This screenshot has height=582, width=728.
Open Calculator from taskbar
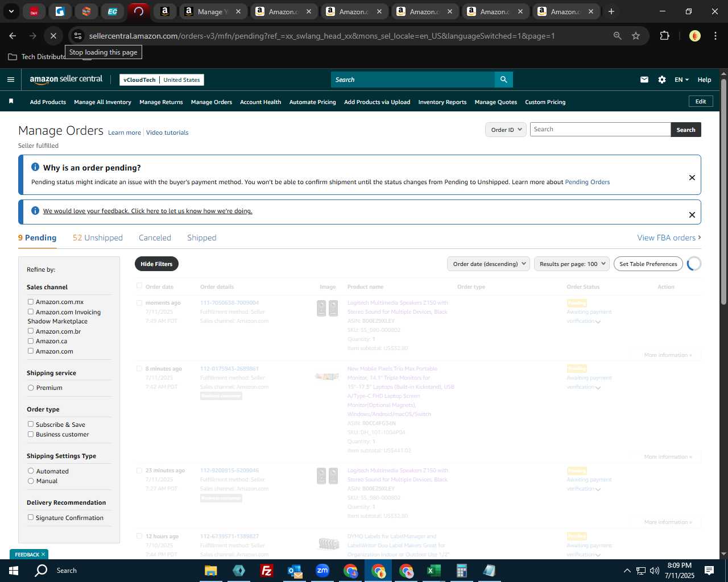point(461,571)
